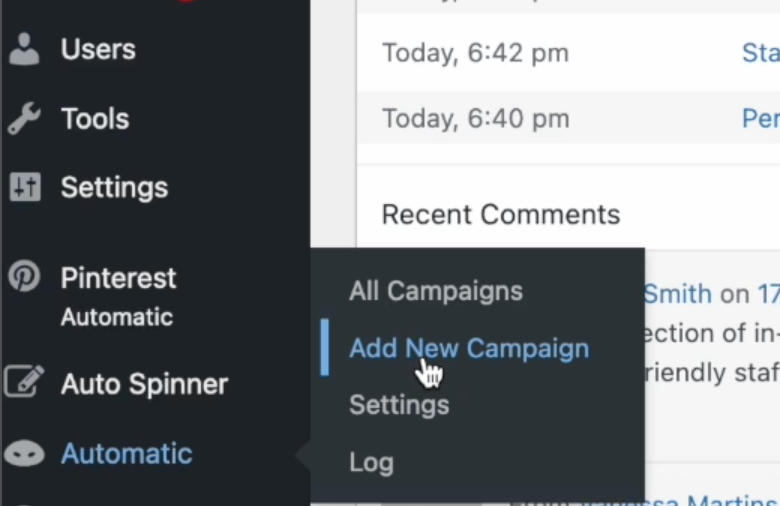780x506 pixels.
Task: Click the Auto Spinner pencil icon
Action: tap(24, 384)
